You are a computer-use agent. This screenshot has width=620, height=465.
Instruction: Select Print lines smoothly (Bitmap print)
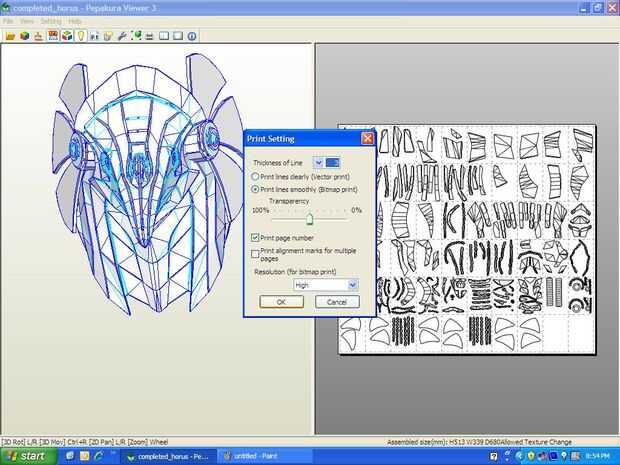[305, 189]
